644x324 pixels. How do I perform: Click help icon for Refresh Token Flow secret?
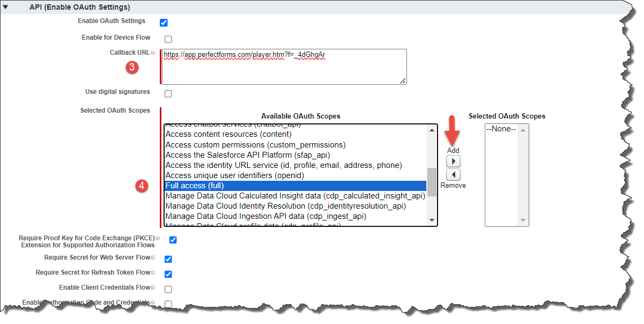pyautogui.click(x=153, y=273)
